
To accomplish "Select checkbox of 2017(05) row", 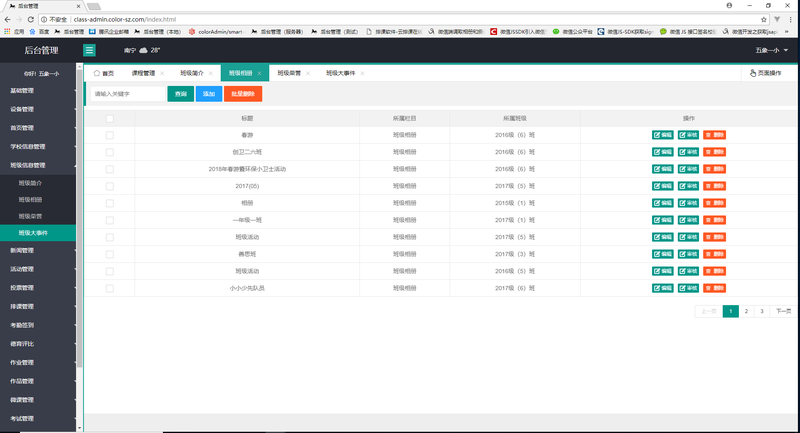I will (110, 186).
